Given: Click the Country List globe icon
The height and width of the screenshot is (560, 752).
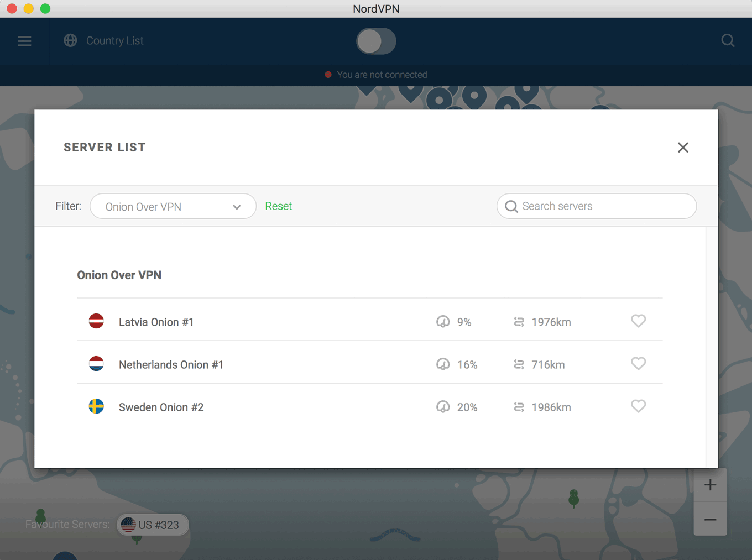Looking at the screenshot, I should point(70,40).
